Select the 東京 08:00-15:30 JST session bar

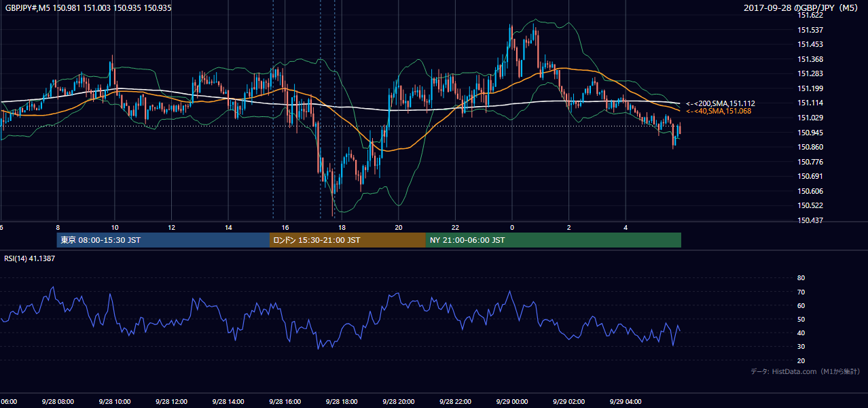pyautogui.click(x=164, y=240)
